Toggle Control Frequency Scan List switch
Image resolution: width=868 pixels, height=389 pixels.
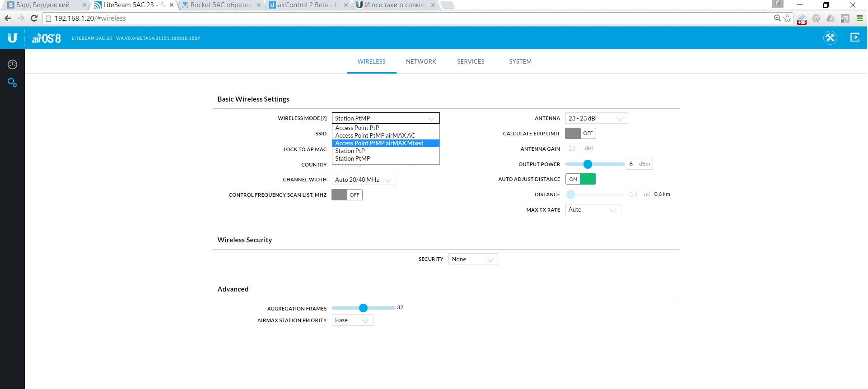[347, 195]
